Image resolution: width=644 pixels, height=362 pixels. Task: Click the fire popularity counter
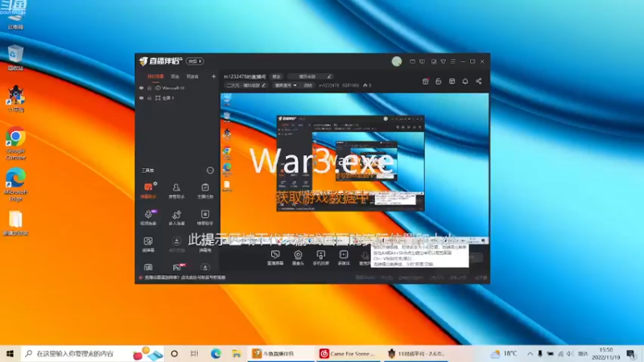(367, 85)
